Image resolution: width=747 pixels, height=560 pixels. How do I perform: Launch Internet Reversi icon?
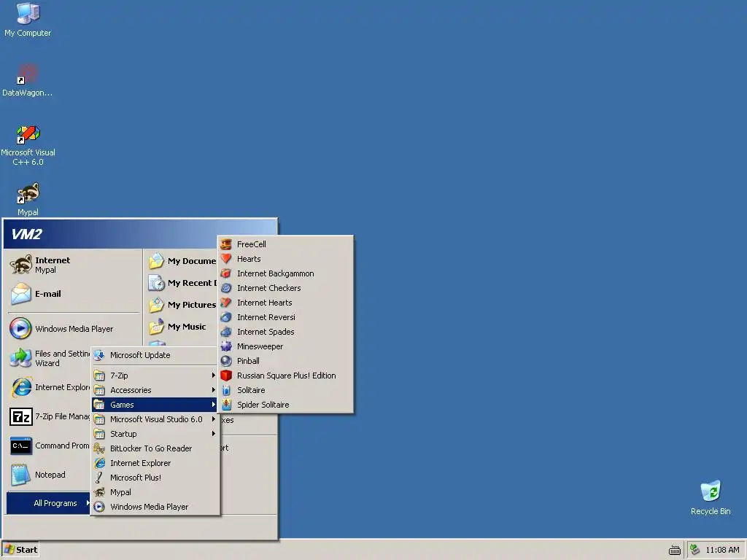226,317
